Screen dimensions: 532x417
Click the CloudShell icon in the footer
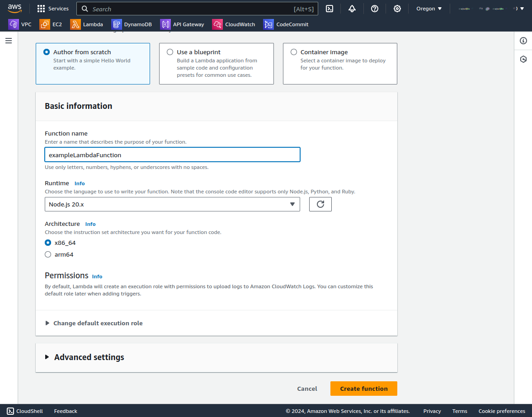[x=10, y=411]
